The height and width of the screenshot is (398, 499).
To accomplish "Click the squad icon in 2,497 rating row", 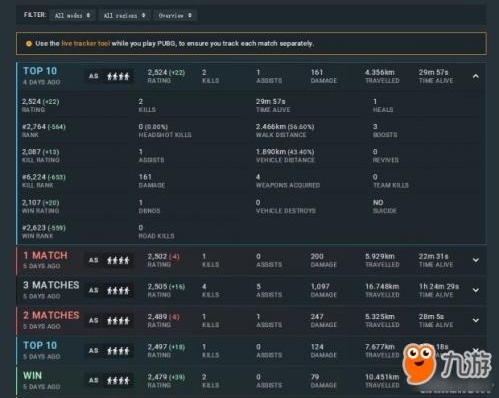I will tap(118, 351).
